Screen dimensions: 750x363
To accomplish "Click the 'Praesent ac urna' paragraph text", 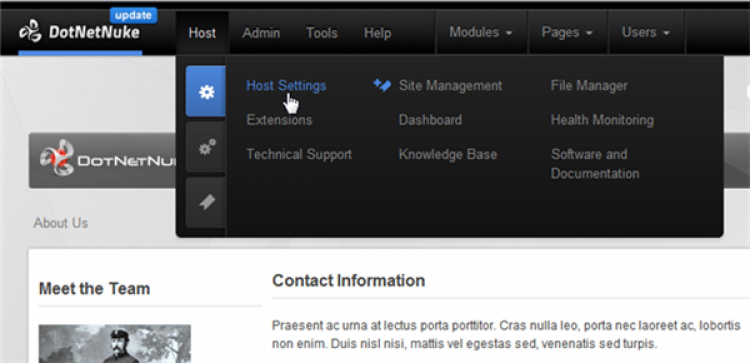I will (x=506, y=334).
